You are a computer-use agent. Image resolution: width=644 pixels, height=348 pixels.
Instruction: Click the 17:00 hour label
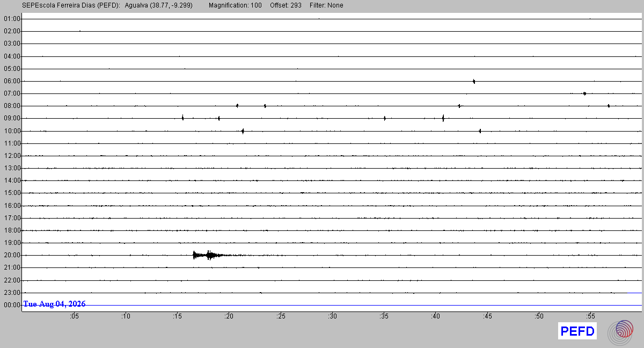(x=12, y=218)
